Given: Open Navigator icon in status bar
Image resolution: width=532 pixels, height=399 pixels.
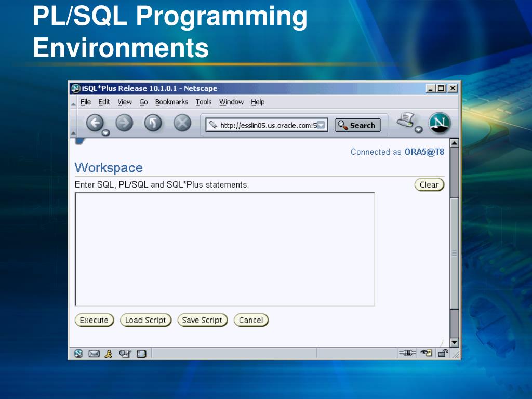Looking at the screenshot, I should point(79,353).
